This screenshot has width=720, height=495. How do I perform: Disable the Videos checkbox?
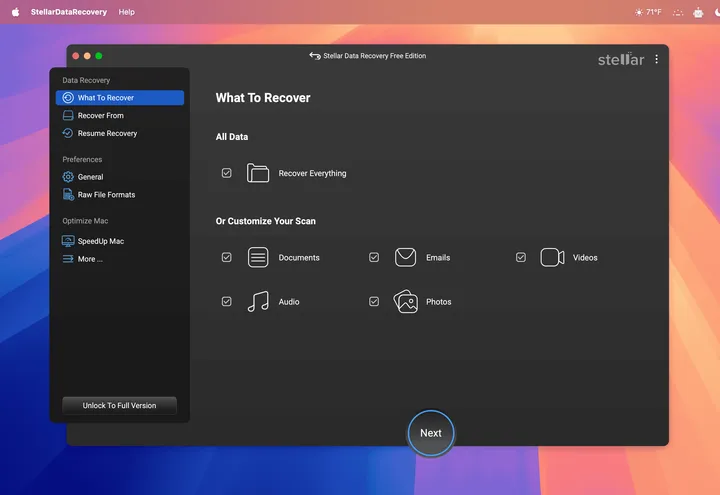pos(521,257)
